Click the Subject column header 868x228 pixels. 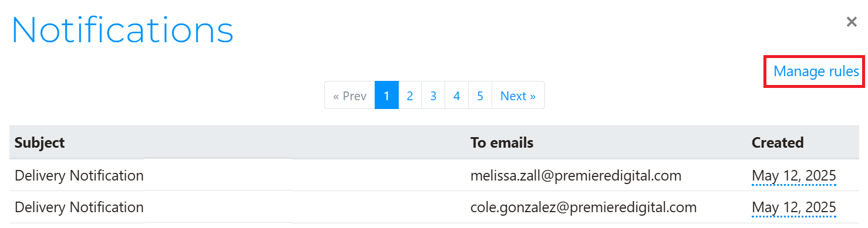tap(39, 142)
